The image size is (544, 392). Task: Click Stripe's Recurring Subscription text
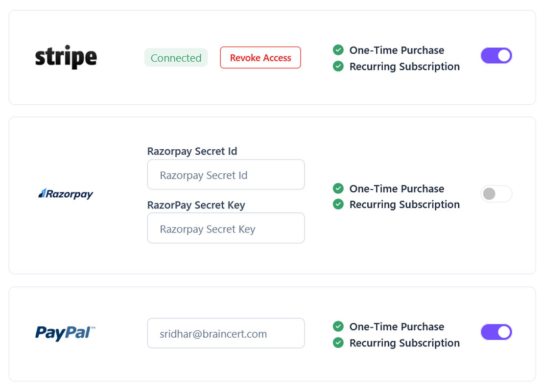pos(404,67)
